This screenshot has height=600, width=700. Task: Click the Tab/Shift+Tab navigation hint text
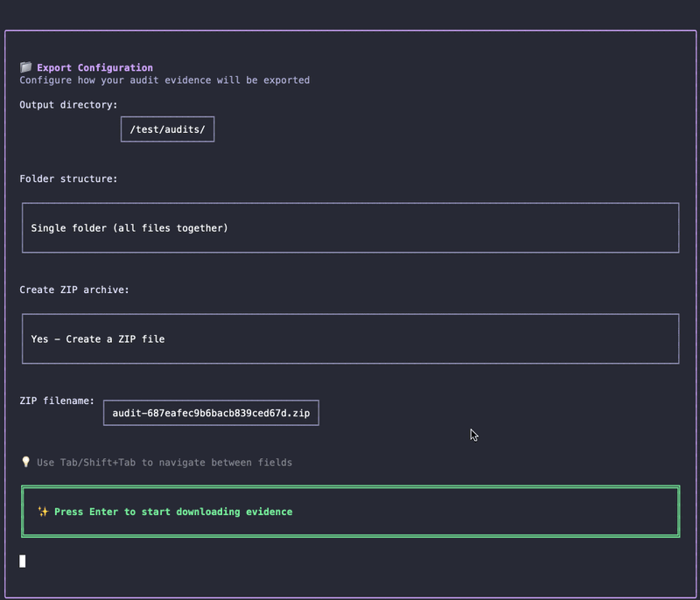164,462
